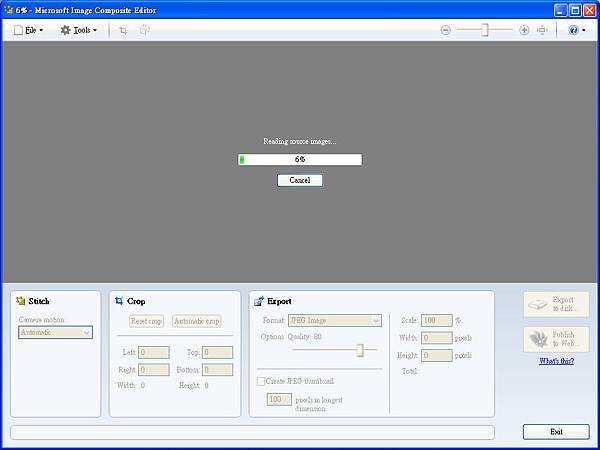Click the Right crop input field
600x450 pixels.
(x=153, y=370)
